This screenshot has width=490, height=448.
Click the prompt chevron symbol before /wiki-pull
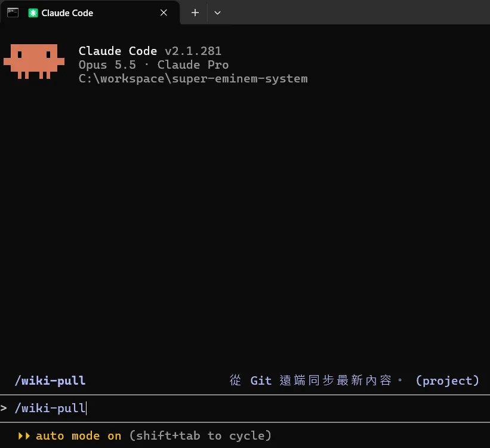(4, 408)
